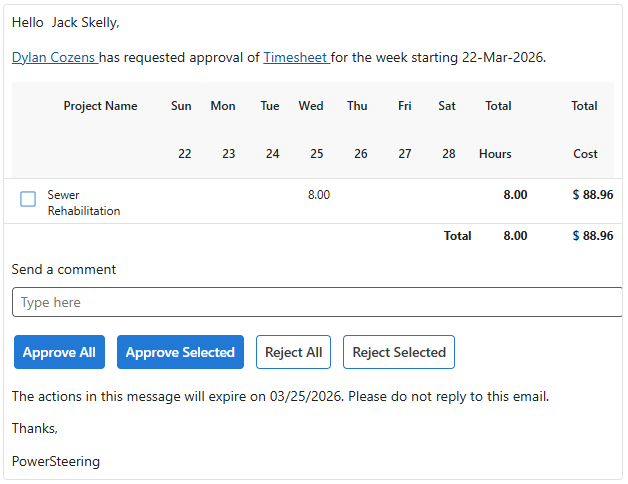Click the Sat column header
Screen dimensions: 628x484
pyautogui.click(x=447, y=106)
